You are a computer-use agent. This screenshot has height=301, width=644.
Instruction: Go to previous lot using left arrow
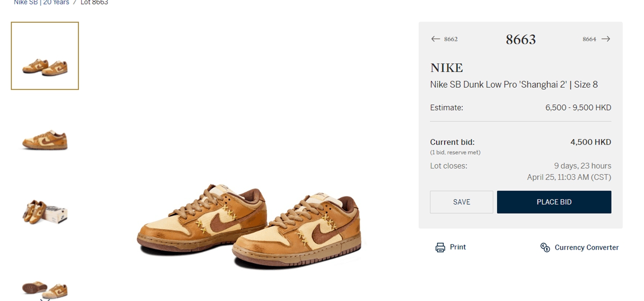tap(435, 39)
